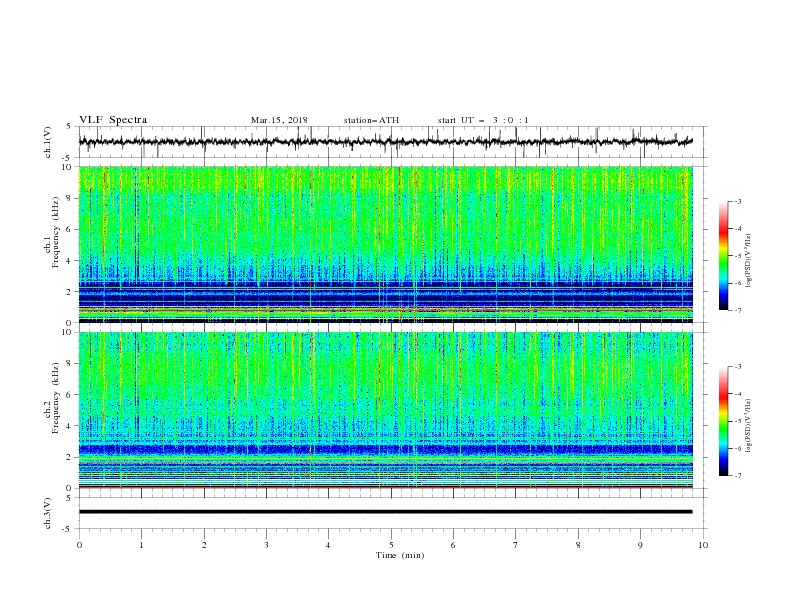Click the "6" kHz tick of ch.2 spectrogram
This screenshot has width=792, height=612.
70,395
